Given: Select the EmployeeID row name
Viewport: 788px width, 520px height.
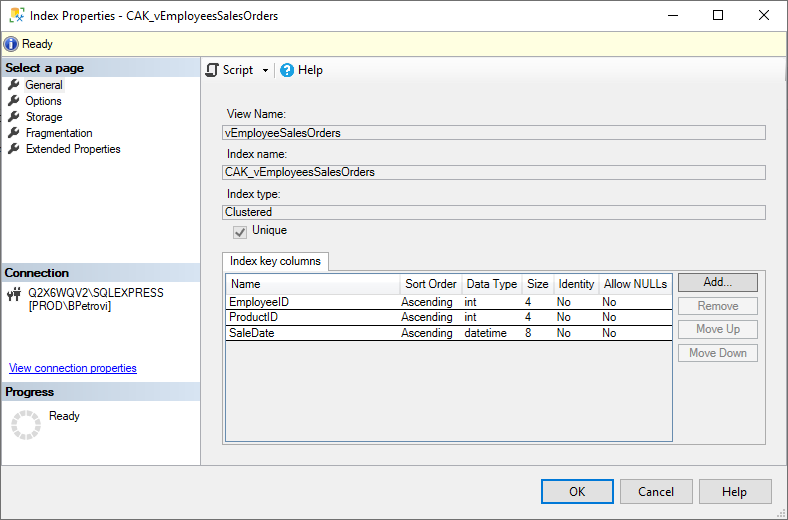Looking at the screenshot, I should (x=259, y=302).
